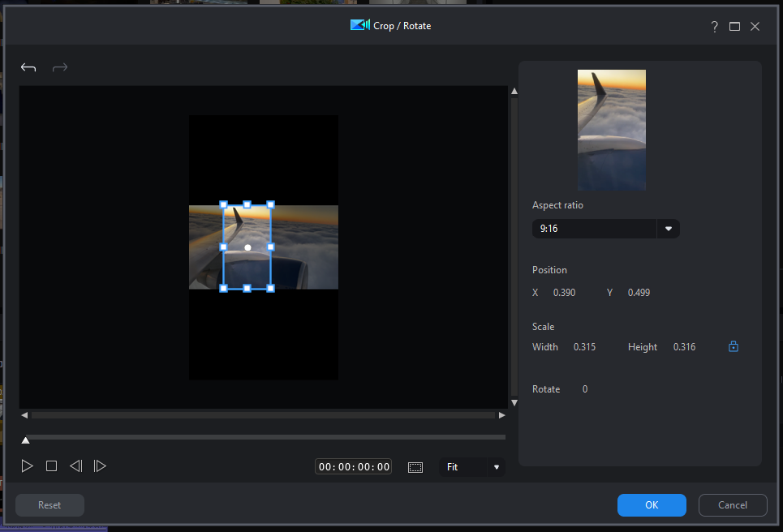Image resolution: width=783 pixels, height=532 pixels.
Task: Click the Scale label
Action: [x=544, y=327]
